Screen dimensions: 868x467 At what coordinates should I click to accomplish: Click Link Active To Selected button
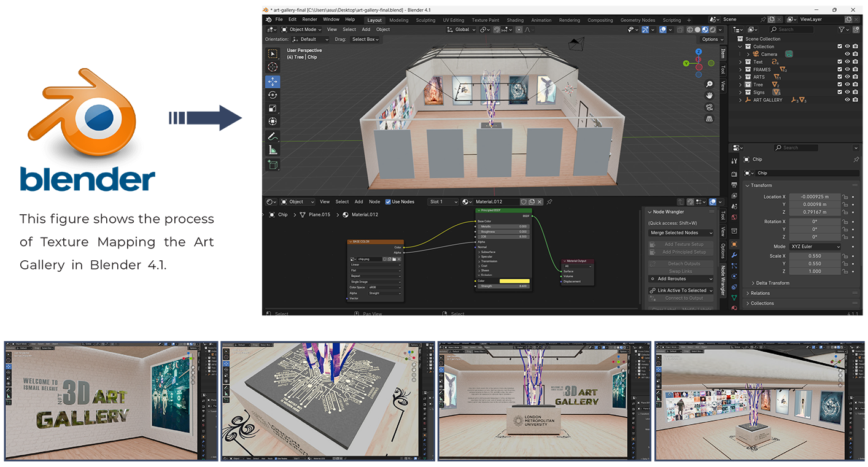tap(681, 290)
